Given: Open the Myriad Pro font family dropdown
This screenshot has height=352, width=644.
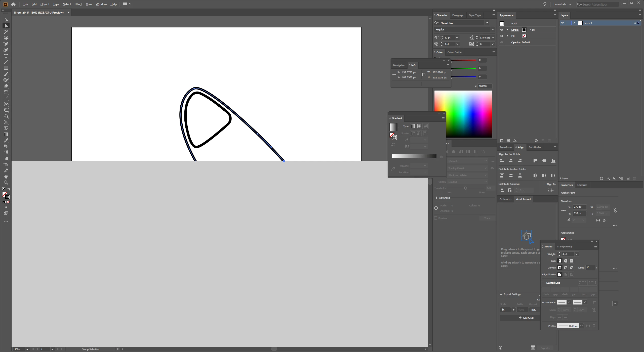Looking at the screenshot, I should click(487, 23).
